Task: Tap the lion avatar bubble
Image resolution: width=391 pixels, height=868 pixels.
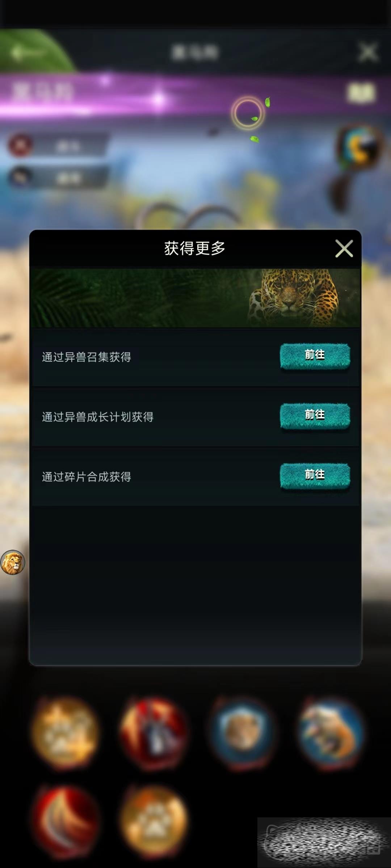Action: click(13, 562)
